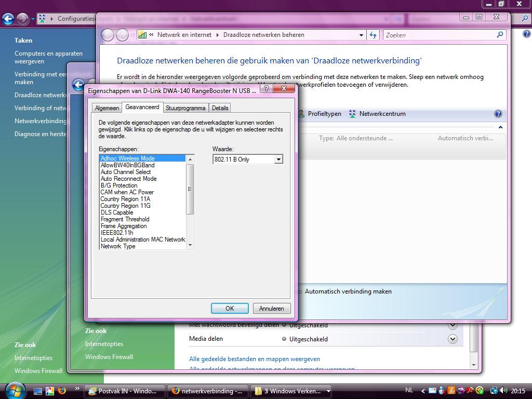
Task: Expand hidden quick launch items chevron
Action: click(77, 389)
